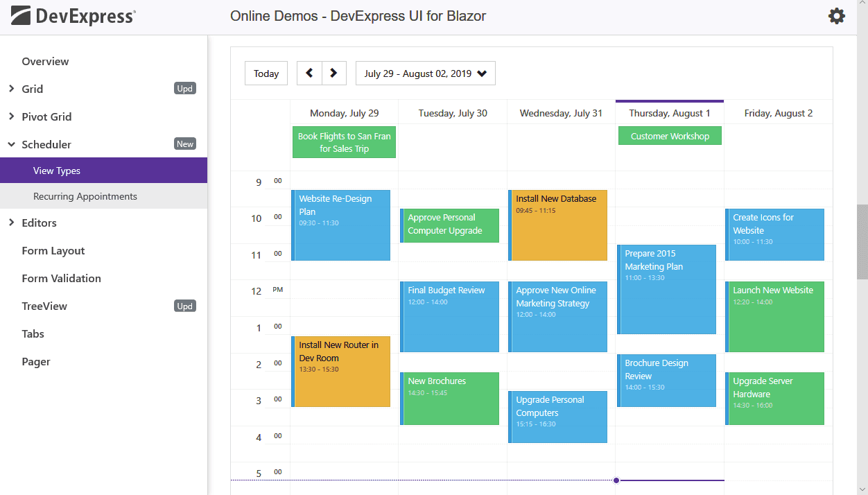Click the 9 00 time label
This screenshot has width=868, height=495.
[269, 182]
